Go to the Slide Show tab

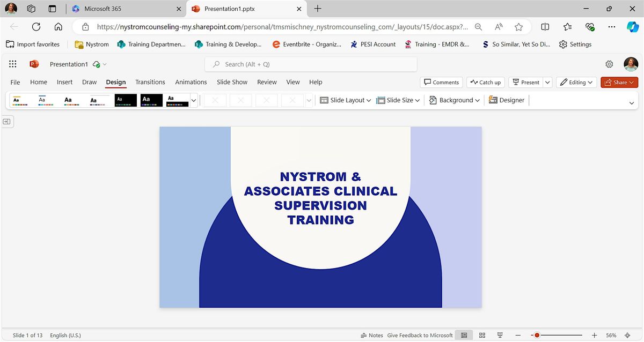[232, 82]
